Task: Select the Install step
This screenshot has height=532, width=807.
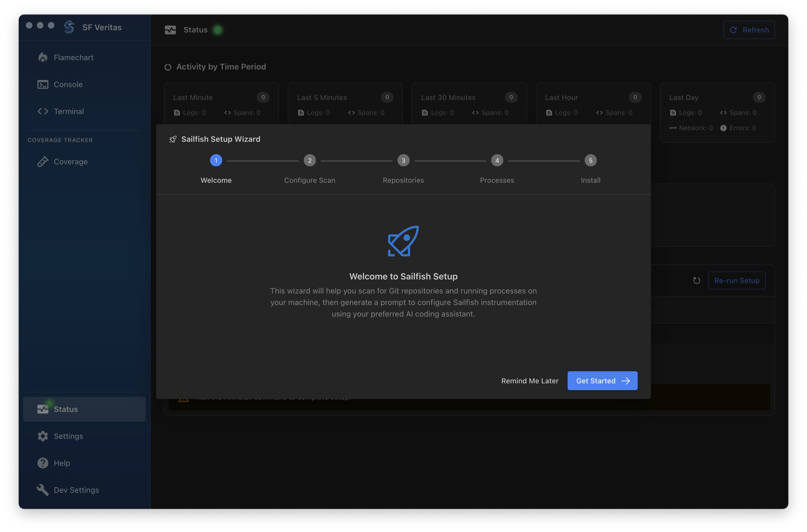Action: [x=590, y=160]
